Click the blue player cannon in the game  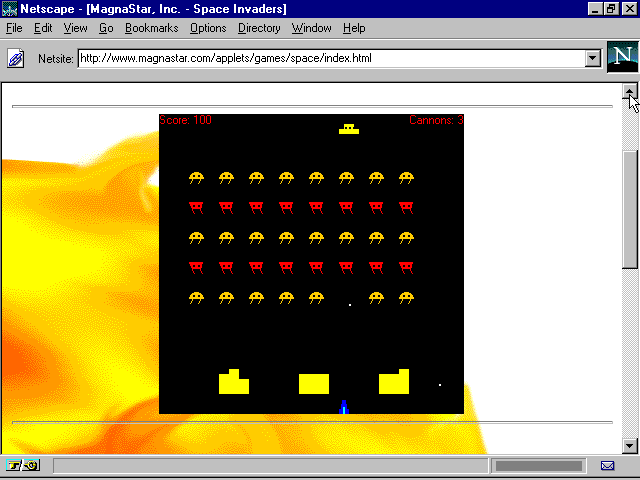[x=344, y=406]
